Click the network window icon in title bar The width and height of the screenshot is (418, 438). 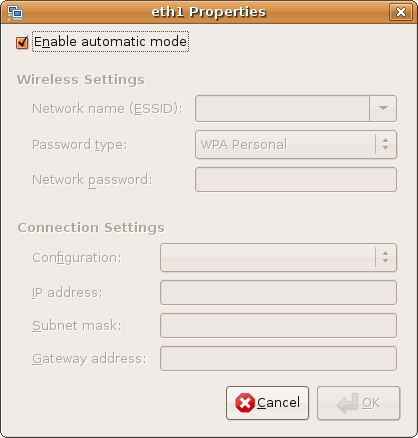(15, 13)
